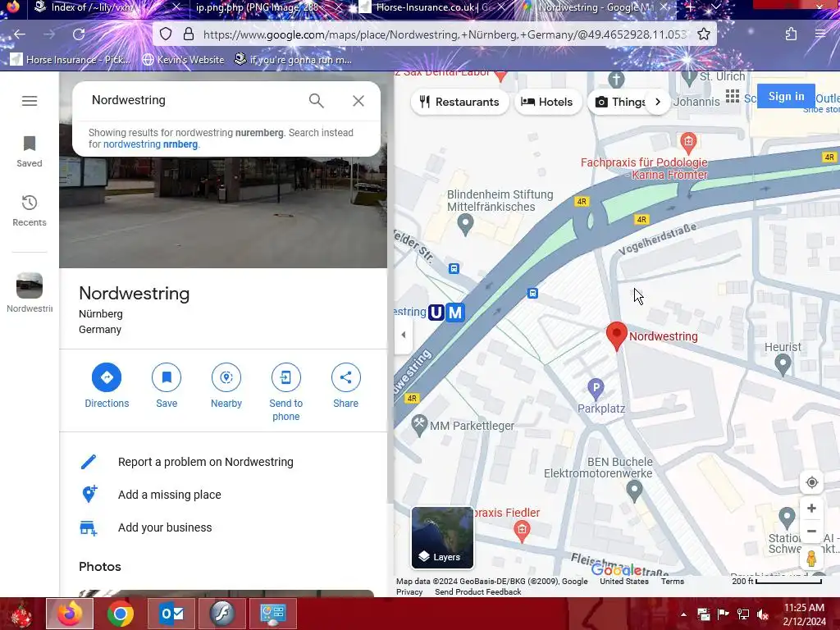The image size is (840, 630).
Task: Go back in the browser
Action: [x=20, y=34]
